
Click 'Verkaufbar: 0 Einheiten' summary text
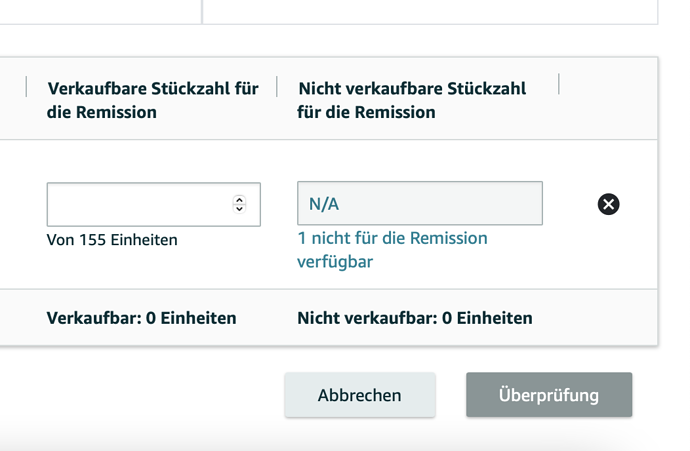[141, 318]
